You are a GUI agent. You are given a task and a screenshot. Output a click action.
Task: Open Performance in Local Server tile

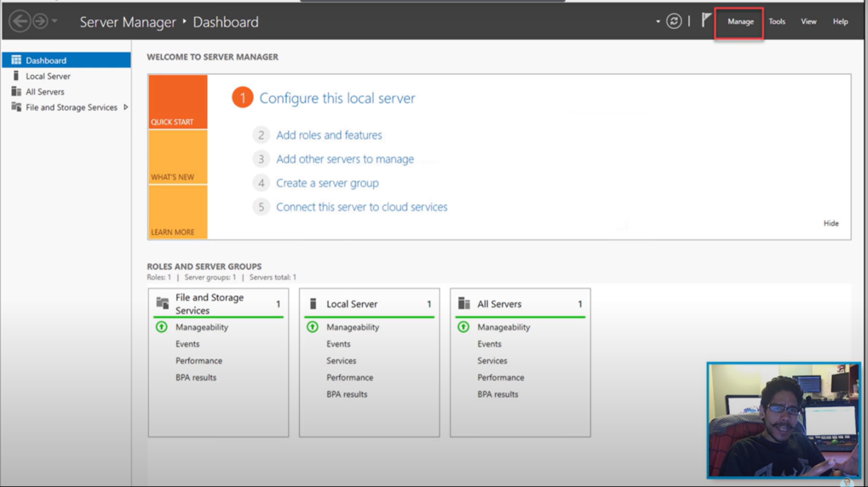click(x=350, y=377)
